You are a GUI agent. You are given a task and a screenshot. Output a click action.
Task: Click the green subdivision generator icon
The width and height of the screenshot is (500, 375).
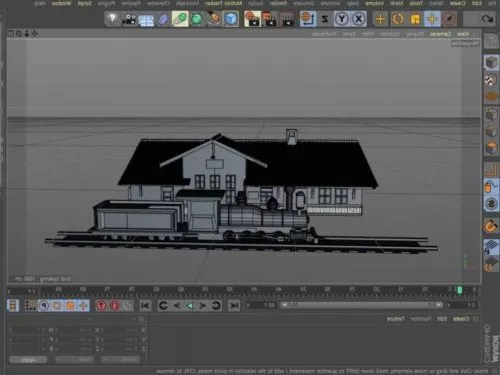197,19
